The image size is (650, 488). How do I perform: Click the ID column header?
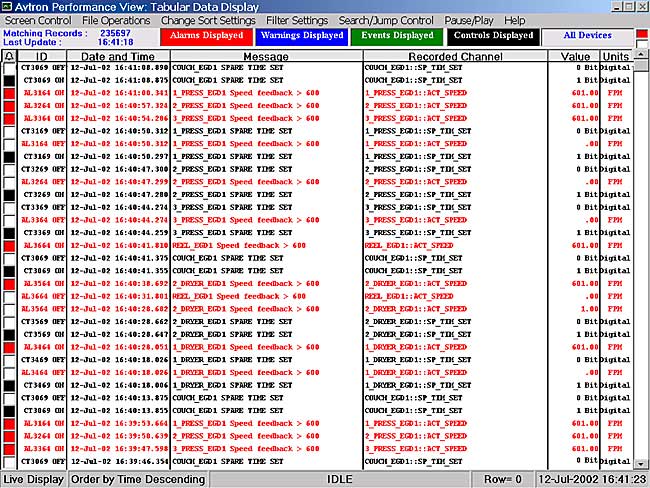click(41, 56)
